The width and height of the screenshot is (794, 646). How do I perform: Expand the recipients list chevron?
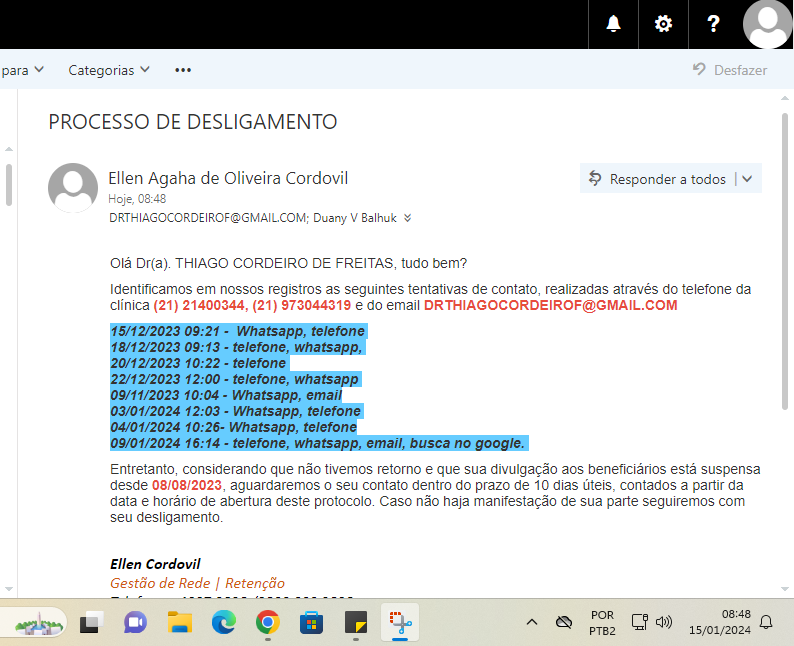pos(408,218)
